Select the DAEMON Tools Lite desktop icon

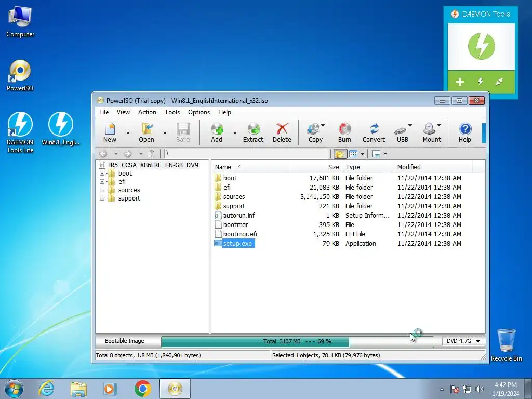(20, 132)
